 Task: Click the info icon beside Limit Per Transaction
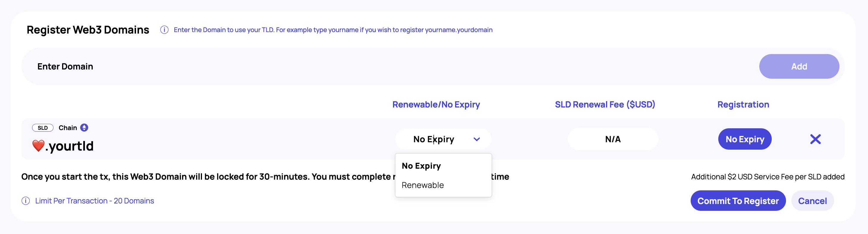pos(26,201)
